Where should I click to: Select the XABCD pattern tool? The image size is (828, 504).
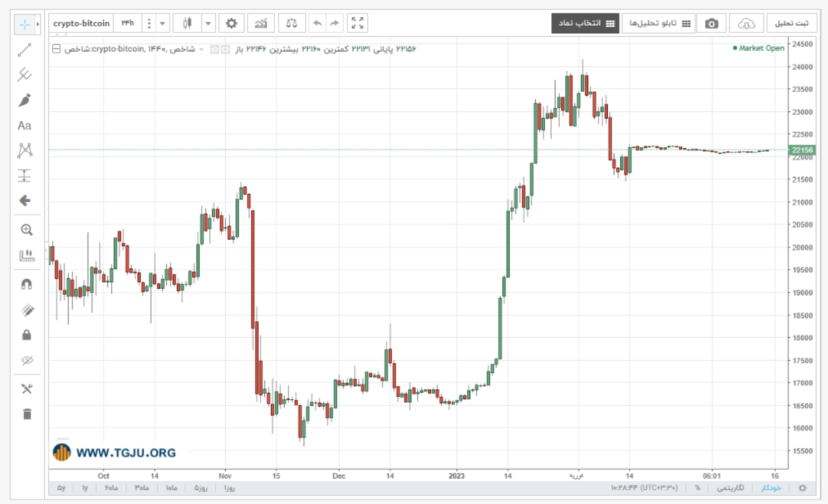pos(24,150)
